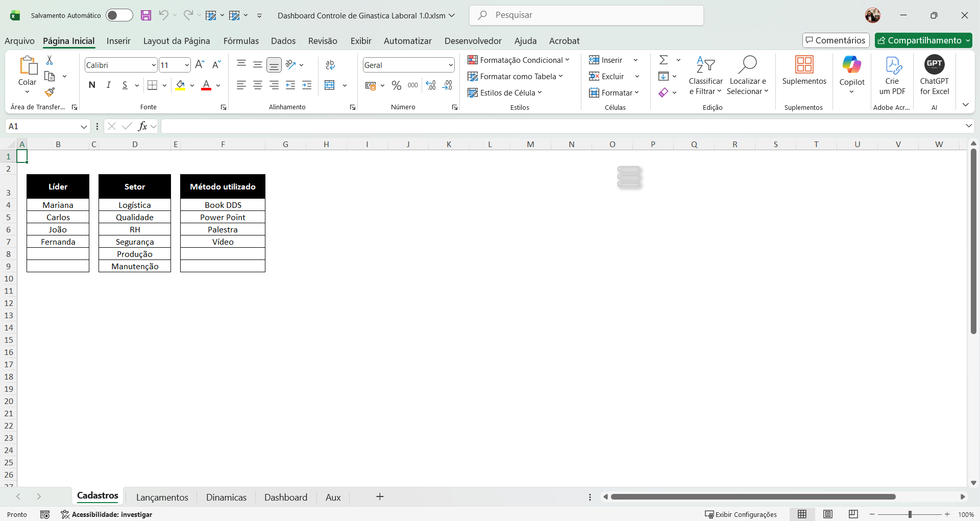Open Classificar e Filtrar tool
The width and height of the screenshot is (980, 521).
705,76
